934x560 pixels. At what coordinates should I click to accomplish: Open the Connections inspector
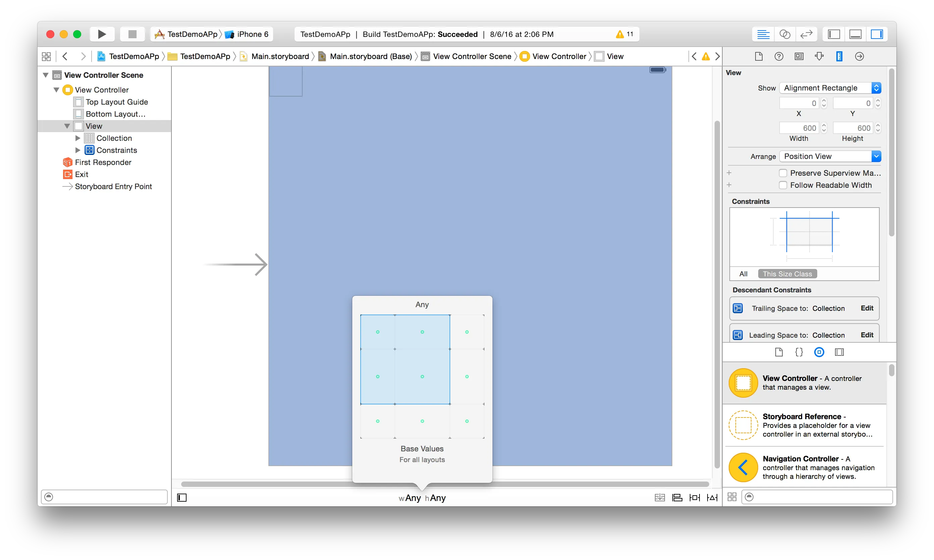pos(859,56)
